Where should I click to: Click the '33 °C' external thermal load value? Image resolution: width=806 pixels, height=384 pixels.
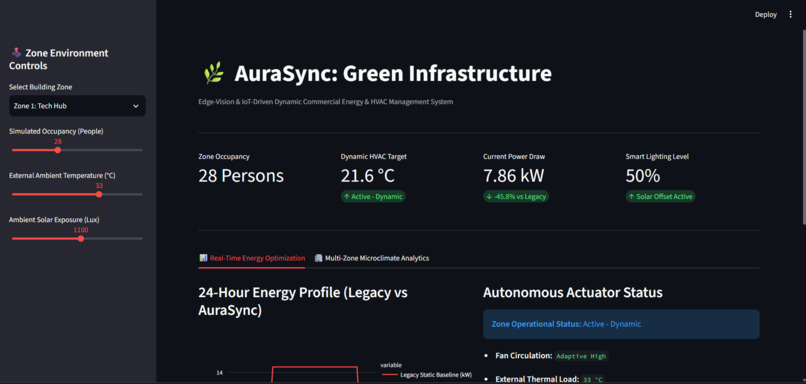(x=592, y=379)
